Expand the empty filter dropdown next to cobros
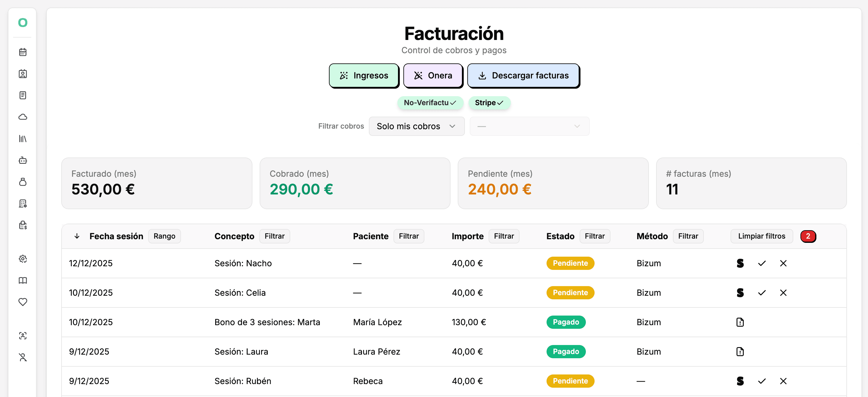 click(x=529, y=126)
